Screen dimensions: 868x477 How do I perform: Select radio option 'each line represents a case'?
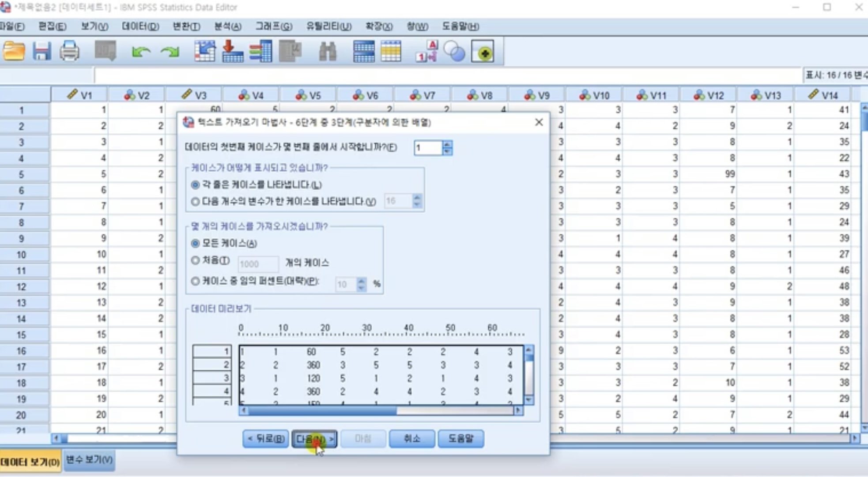[x=195, y=185]
